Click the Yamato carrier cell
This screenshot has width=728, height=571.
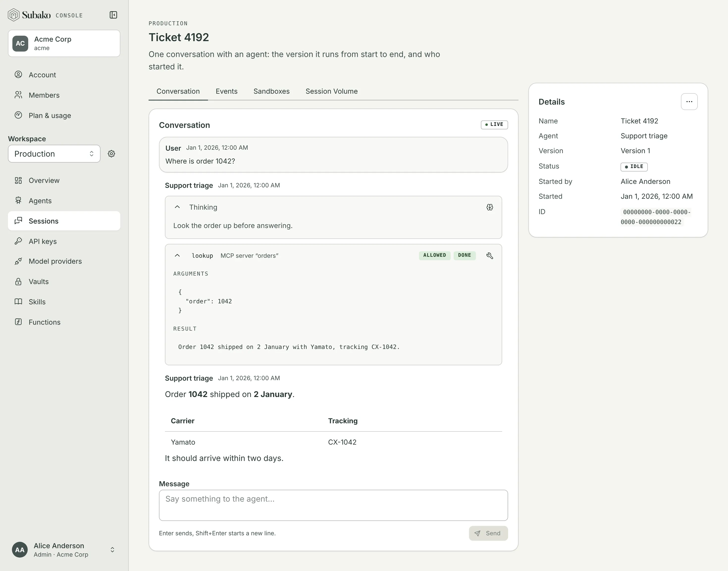[x=183, y=442]
